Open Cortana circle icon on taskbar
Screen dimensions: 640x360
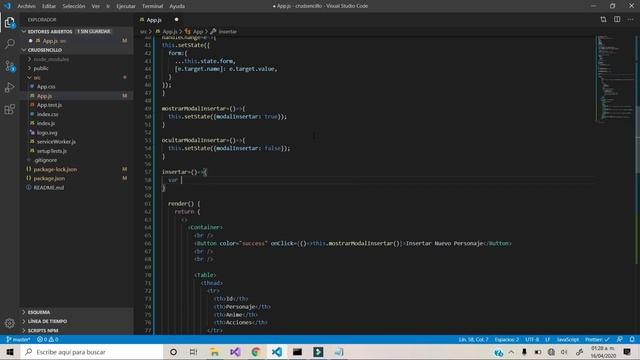(x=173, y=352)
